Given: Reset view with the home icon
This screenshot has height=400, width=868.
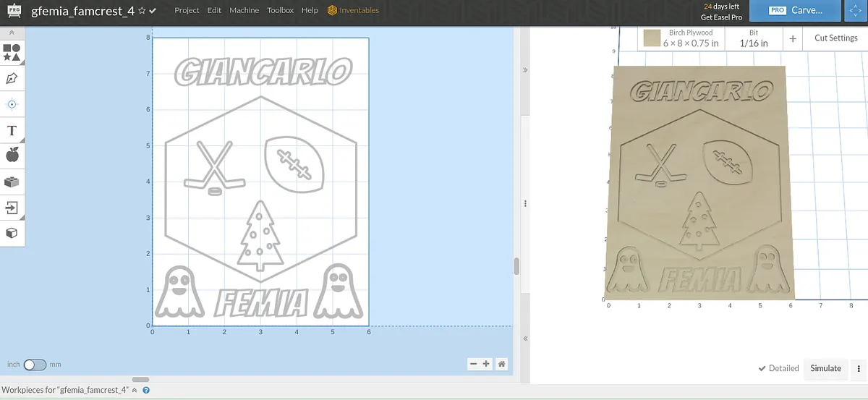Looking at the screenshot, I should coord(501,364).
